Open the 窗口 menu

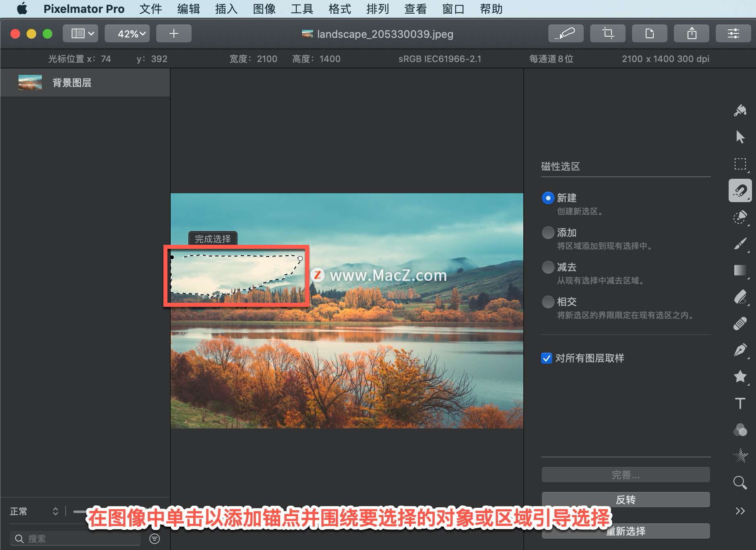(x=453, y=8)
